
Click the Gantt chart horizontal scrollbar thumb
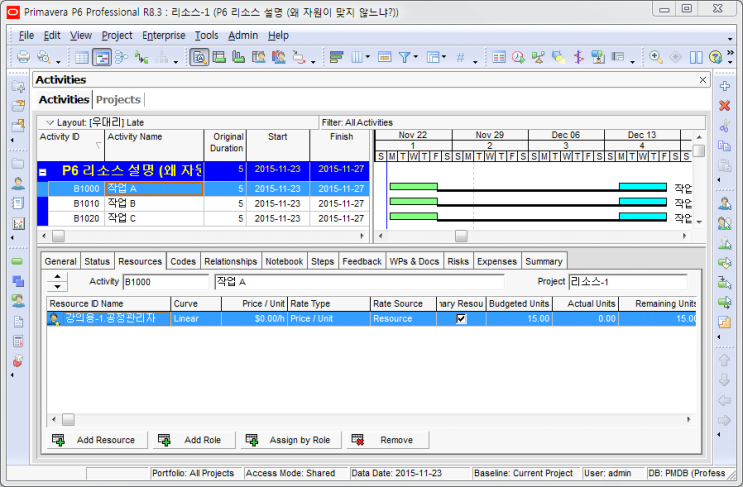pyautogui.click(x=461, y=235)
